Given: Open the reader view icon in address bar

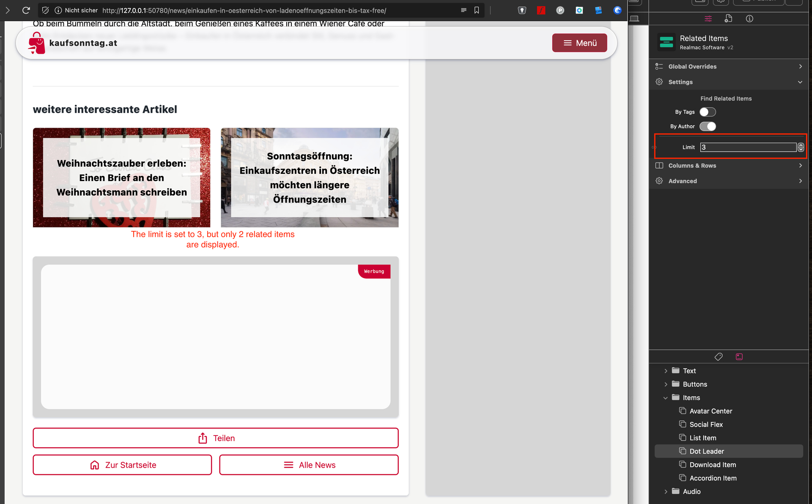Looking at the screenshot, I should coord(464,10).
